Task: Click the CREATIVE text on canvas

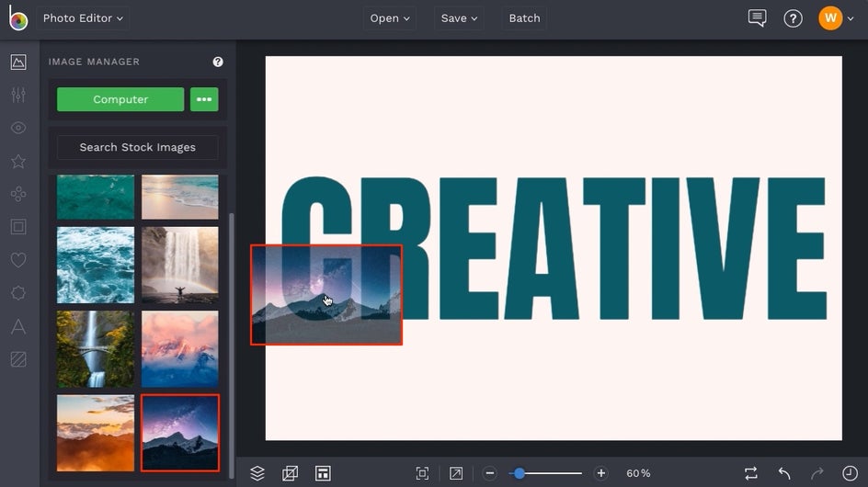Action: click(x=554, y=248)
